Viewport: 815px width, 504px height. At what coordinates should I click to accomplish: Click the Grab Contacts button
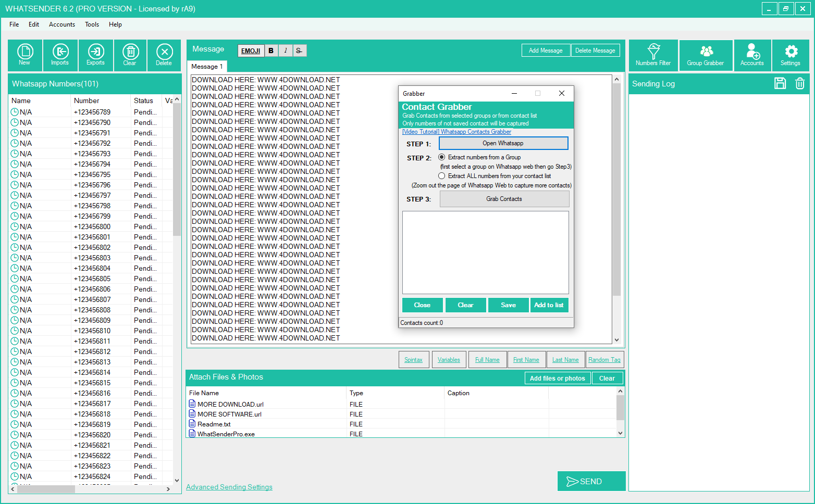pos(504,199)
